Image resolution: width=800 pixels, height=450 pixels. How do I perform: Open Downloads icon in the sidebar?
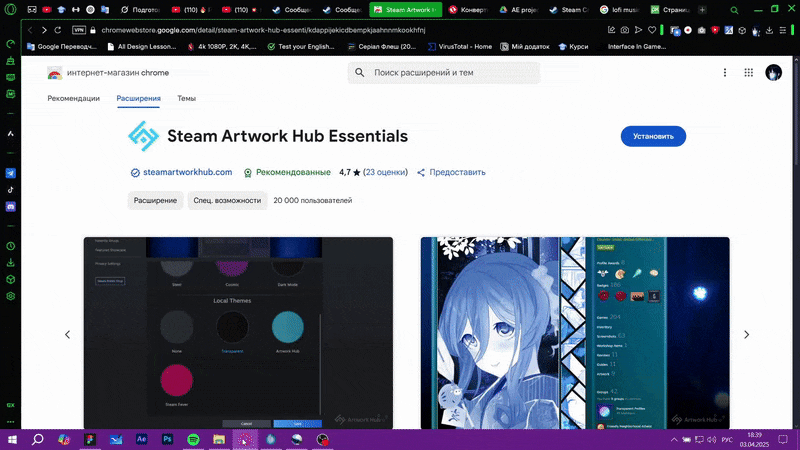(10, 263)
